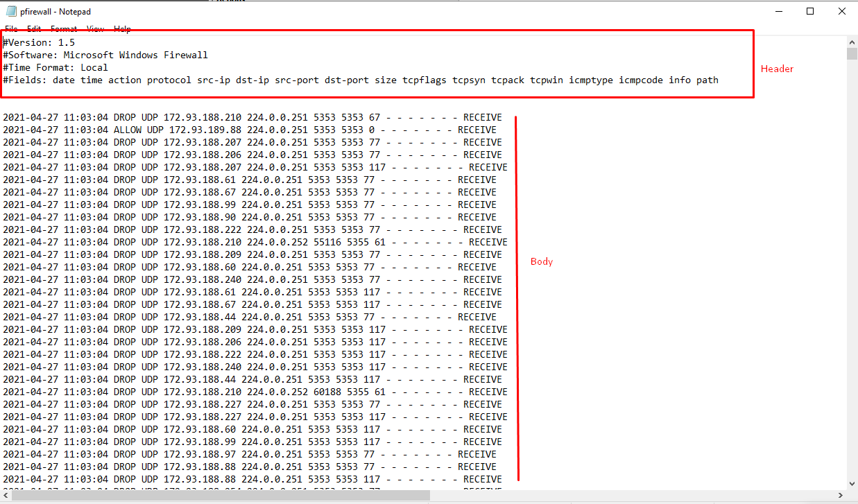Click the 172.93.188.99 line with size 117
The width and height of the screenshot is (858, 504).
pyautogui.click(x=252, y=442)
